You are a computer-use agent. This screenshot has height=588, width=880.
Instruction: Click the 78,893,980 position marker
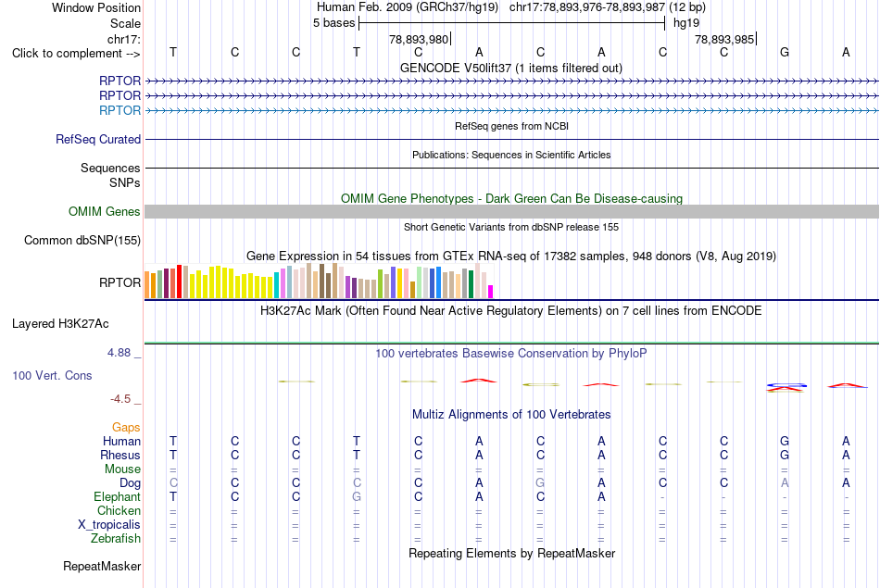click(419, 39)
